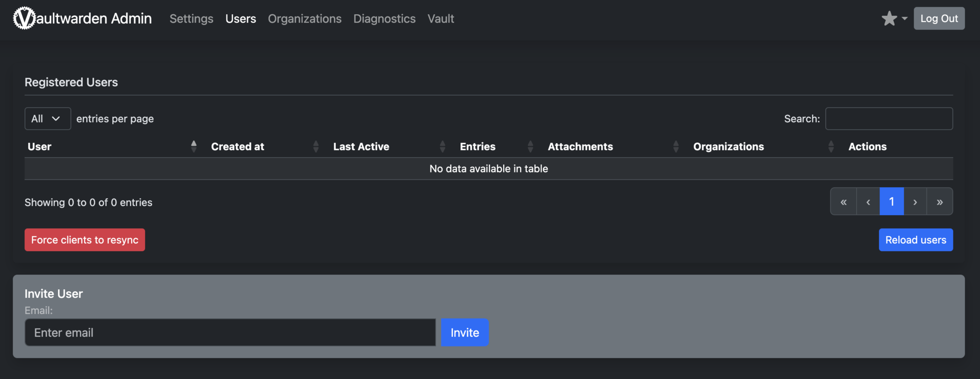Sort table by Entries column
980x379 pixels.
click(x=497, y=146)
